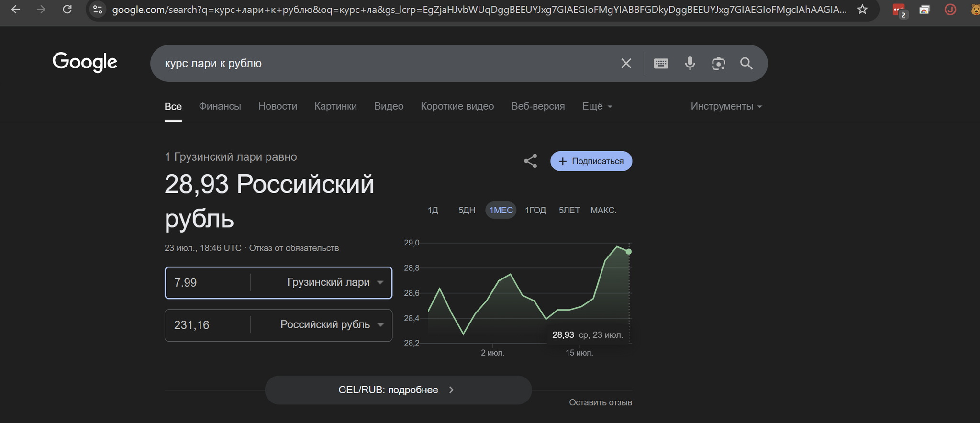Viewport: 980px width, 423px height.
Task: Expand the Ещё search filter menu
Action: pyautogui.click(x=597, y=106)
